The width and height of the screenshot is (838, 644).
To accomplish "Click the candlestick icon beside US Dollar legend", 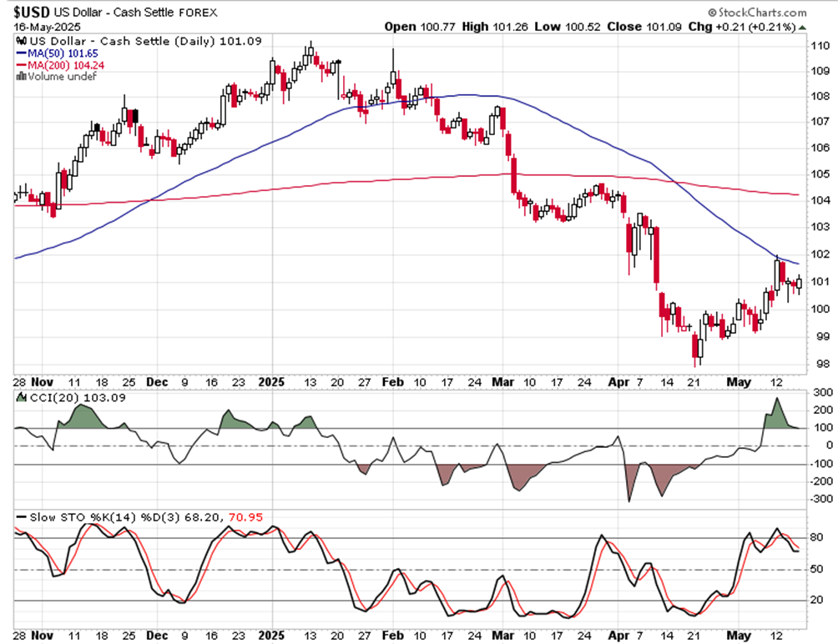I will (22, 41).
